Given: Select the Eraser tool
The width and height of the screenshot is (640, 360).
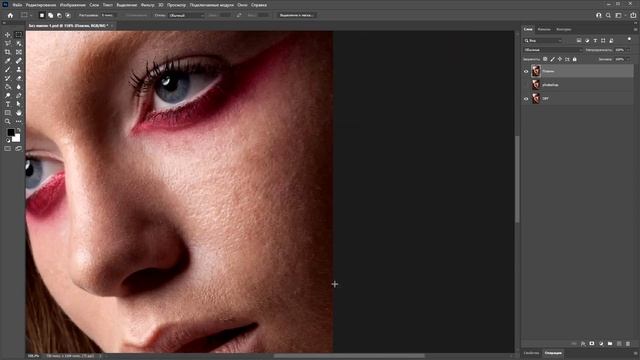Looking at the screenshot, I should 19,78.
